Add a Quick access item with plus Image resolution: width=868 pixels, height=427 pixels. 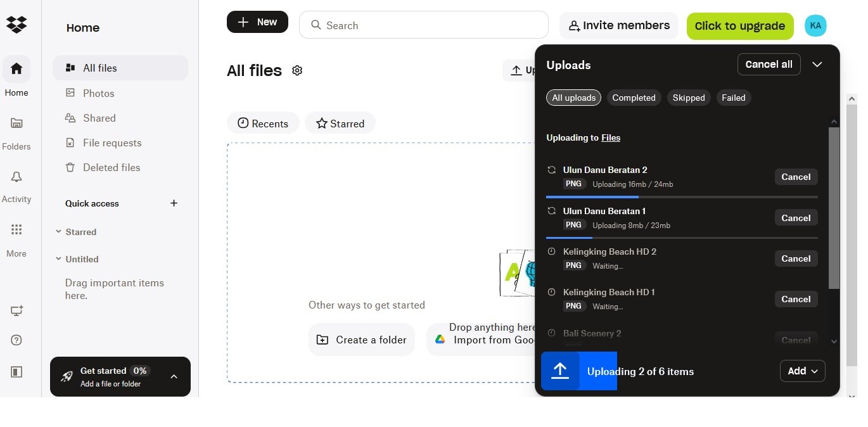point(174,203)
